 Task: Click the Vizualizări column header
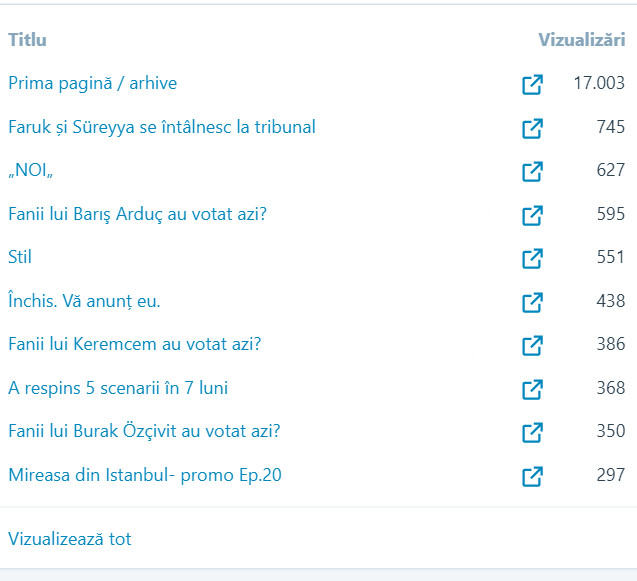point(581,41)
